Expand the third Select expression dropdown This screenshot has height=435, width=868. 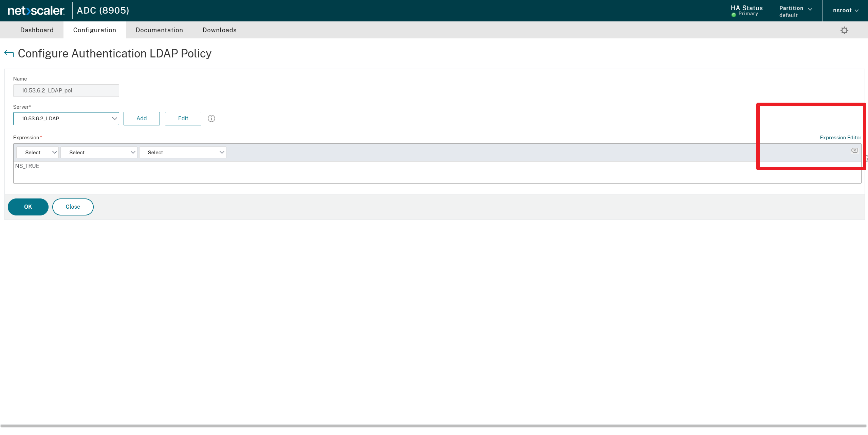pyautogui.click(x=183, y=153)
